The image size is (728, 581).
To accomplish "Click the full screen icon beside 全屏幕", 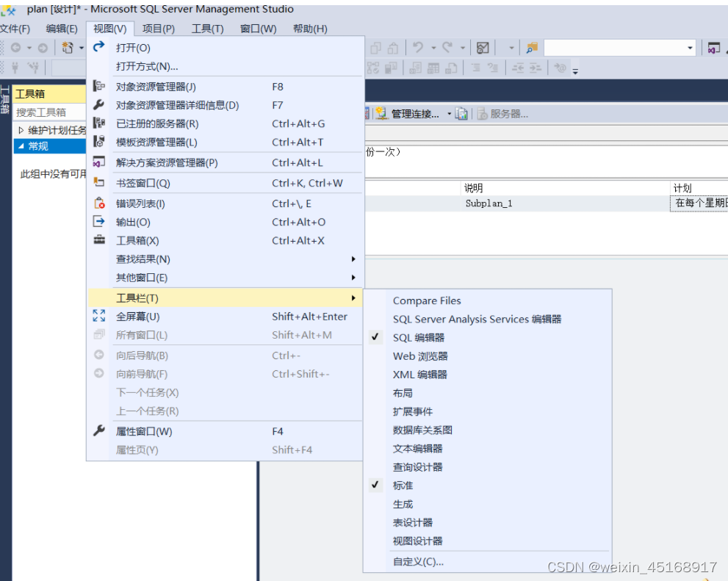I will point(99,316).
